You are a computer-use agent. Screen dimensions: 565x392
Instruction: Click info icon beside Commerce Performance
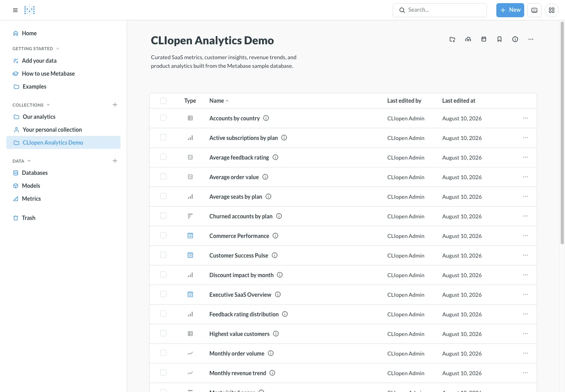[x=275, y=236]
